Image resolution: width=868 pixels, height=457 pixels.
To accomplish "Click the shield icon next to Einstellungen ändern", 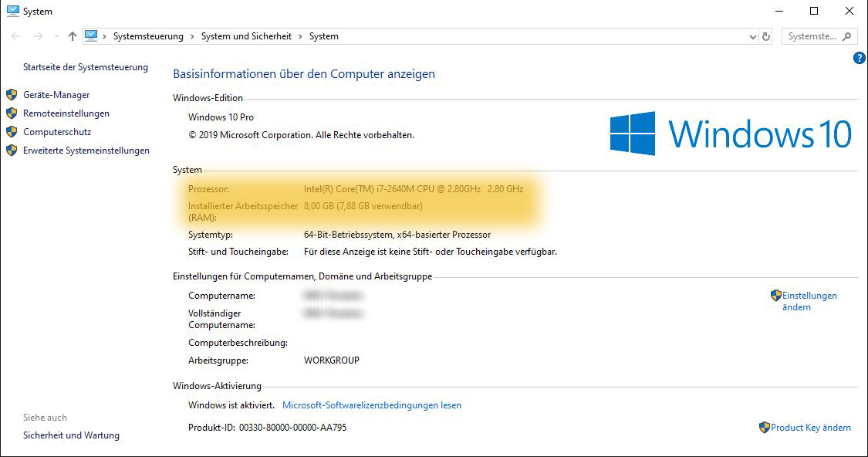I will [776, 295].
